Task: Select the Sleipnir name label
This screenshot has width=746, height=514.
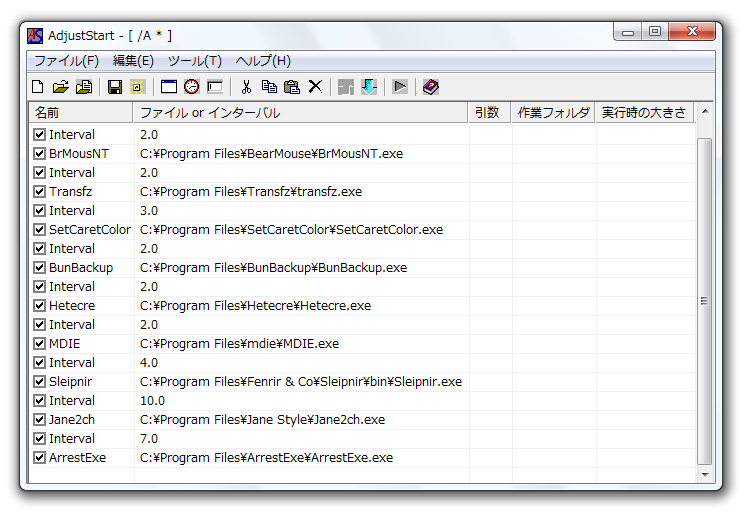Action: (70, 382)
